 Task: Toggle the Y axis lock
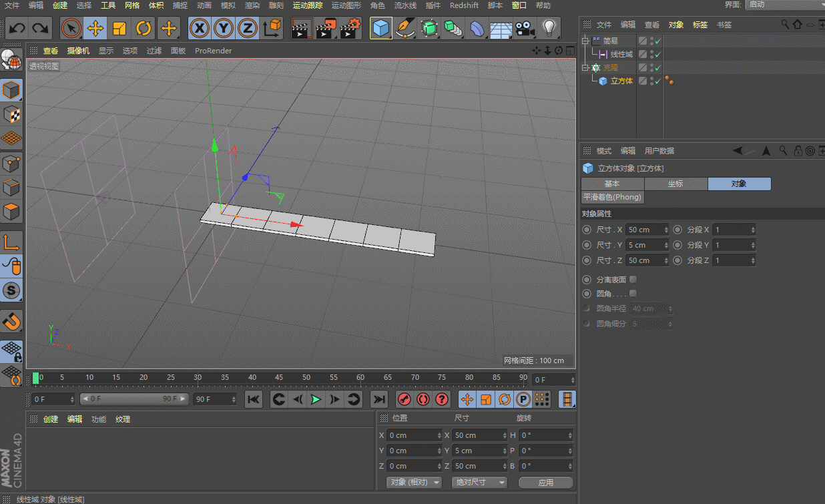(x=223, y=28)
